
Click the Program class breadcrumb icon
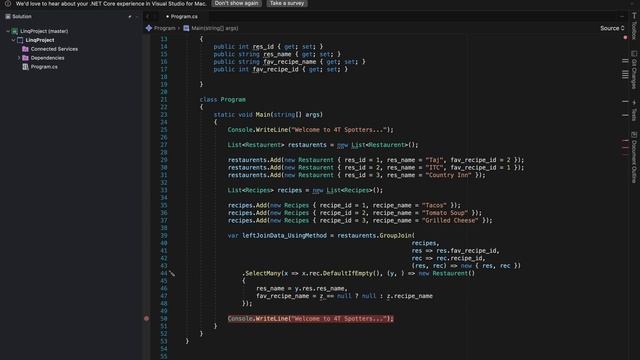click(x=149, y=28)
